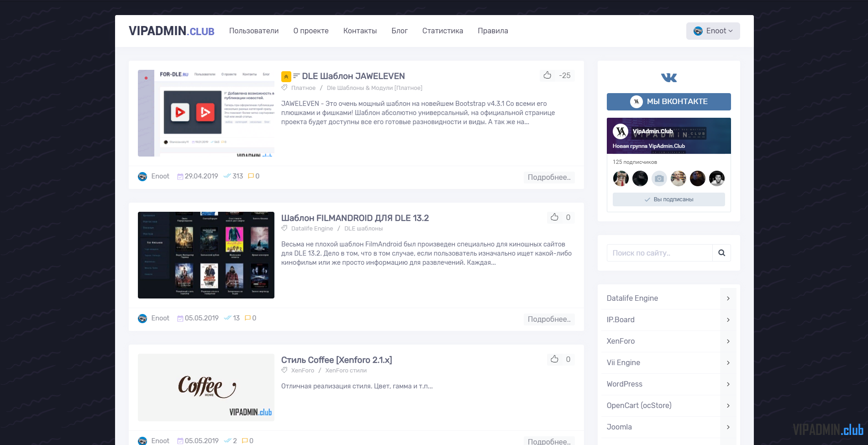The height and width of the screenshot is (445, 868).
Task: Click the calendar icon next to 29.04.2019
Action: click(x=180, y=177)
